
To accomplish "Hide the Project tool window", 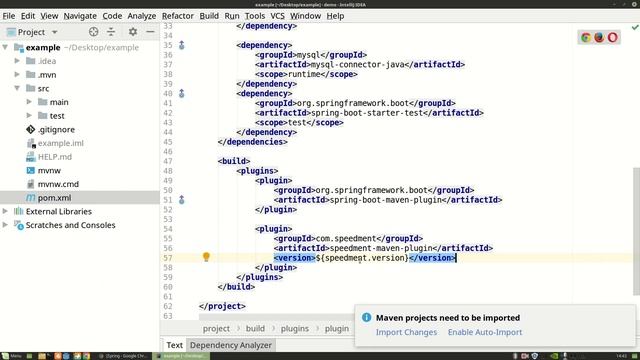I will coord(150,32).
